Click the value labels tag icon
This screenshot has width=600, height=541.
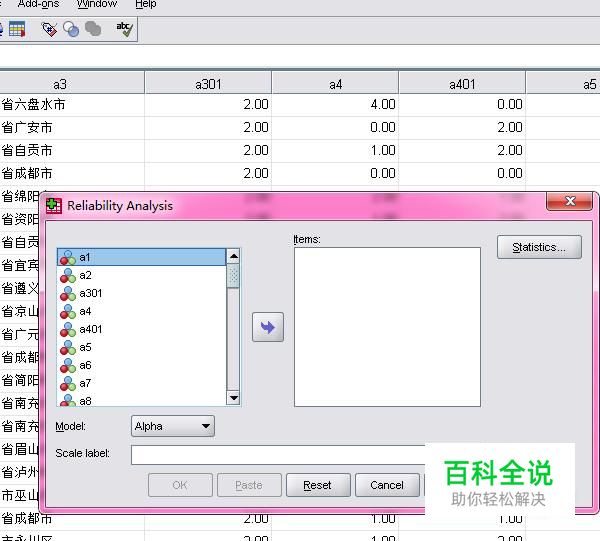click(49, 29)
